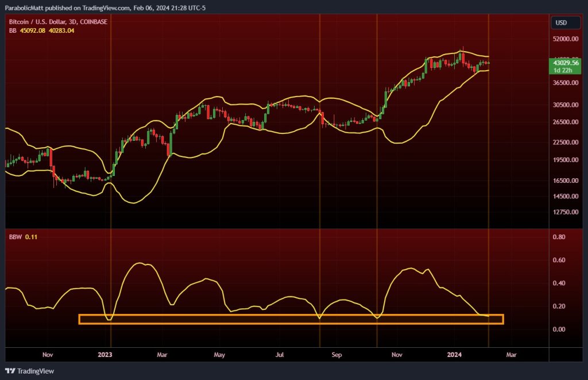
Task: Select the Sep label on the time axis
Action: (x=337, y=355)
